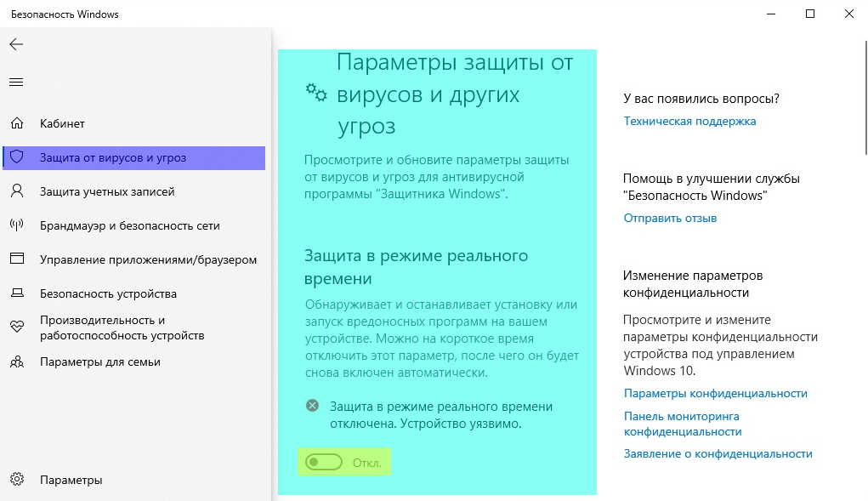Click the home icon next to Кабинет
The image size is (868, 501).
click(16, 123)
